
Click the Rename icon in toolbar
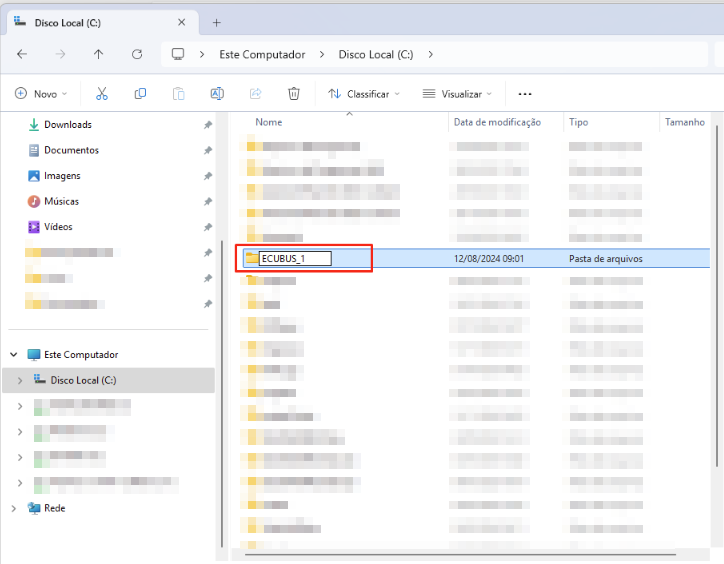pos(216,93)
